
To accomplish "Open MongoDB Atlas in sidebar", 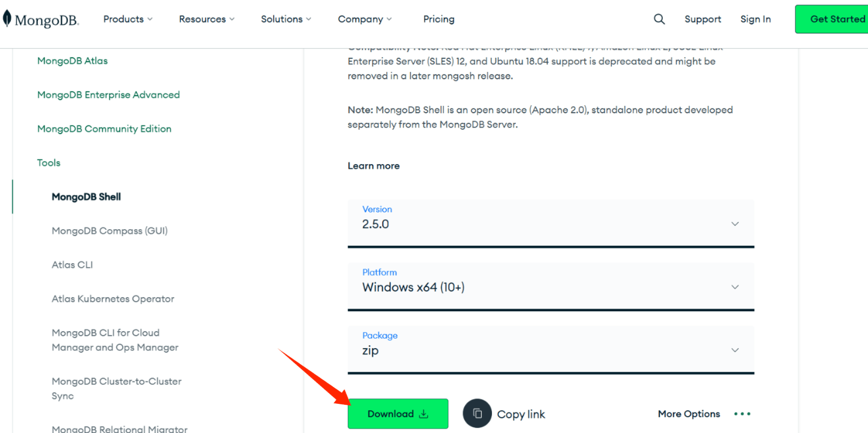I will point(72,61).
